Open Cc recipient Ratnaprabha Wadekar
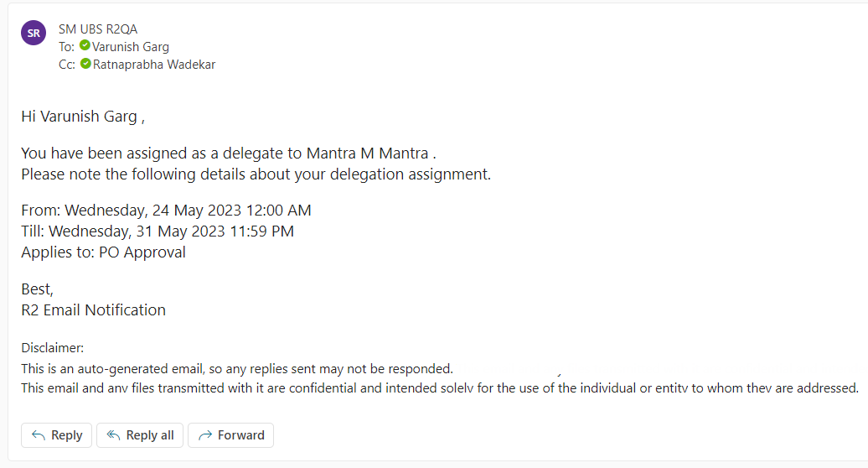This screenshot has height=468, width=868. [154, 65]
